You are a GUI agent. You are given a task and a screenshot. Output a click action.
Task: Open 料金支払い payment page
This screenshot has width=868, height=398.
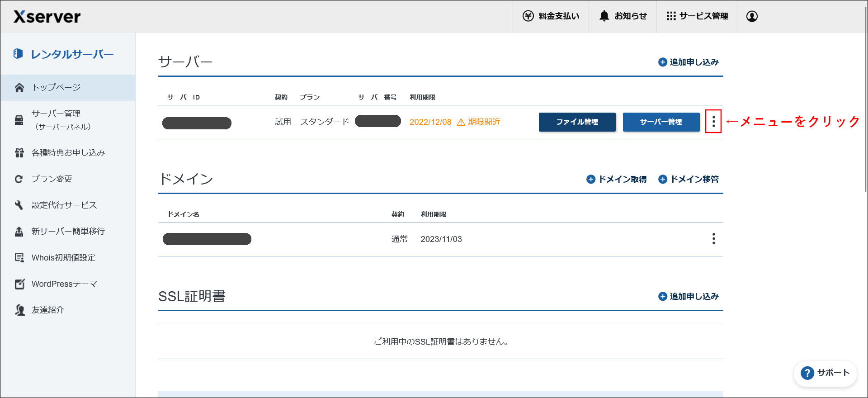coord(551,16)
